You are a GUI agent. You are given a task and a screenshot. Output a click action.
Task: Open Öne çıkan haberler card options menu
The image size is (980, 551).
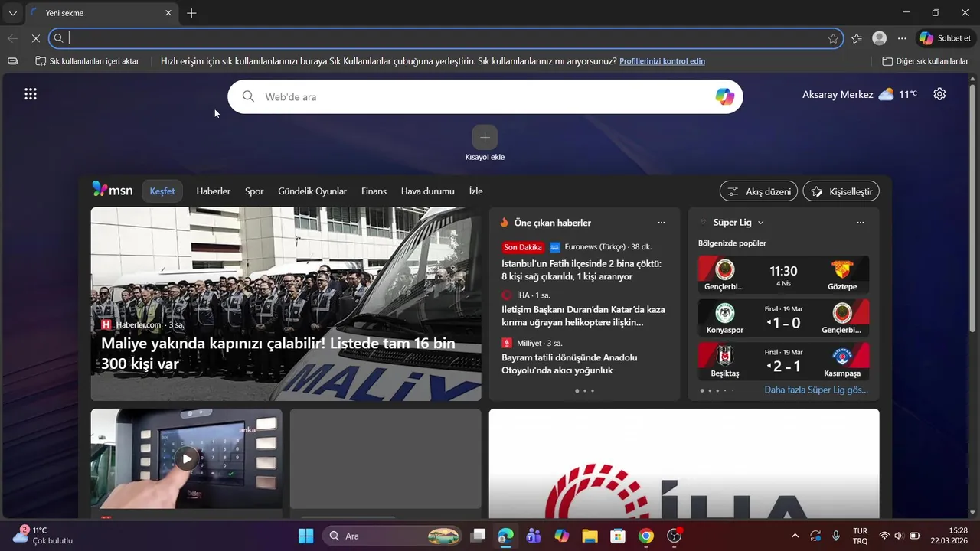[x=661, y=223]
